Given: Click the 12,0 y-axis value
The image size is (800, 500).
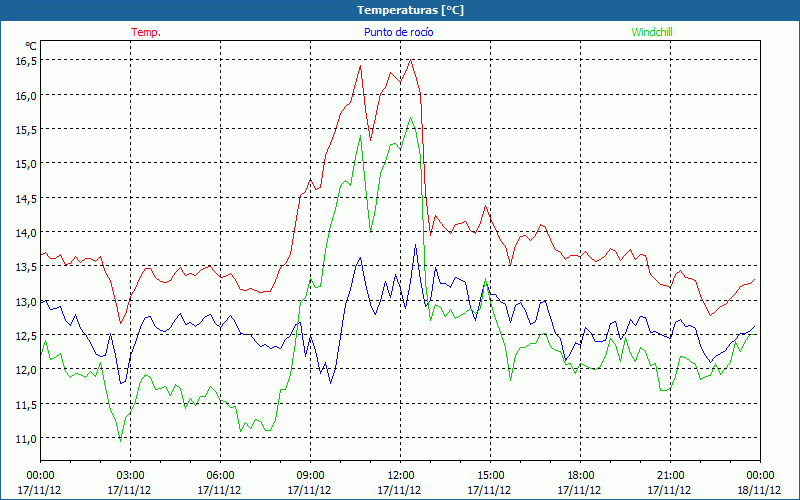Looking at the screenshot, I should pyautogui.click(x=26, y=370).
